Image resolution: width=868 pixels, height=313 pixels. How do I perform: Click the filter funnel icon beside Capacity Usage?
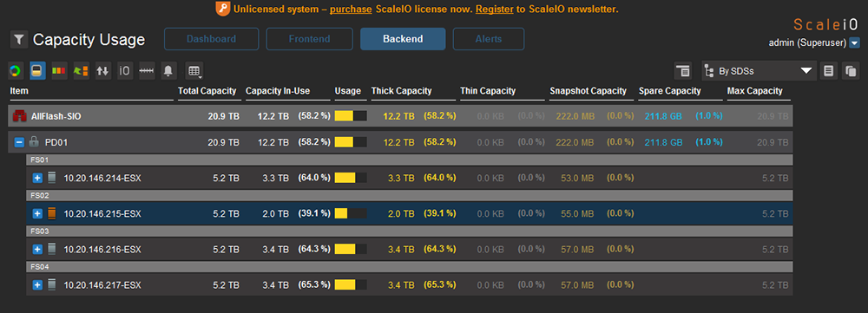pos(19,39)
